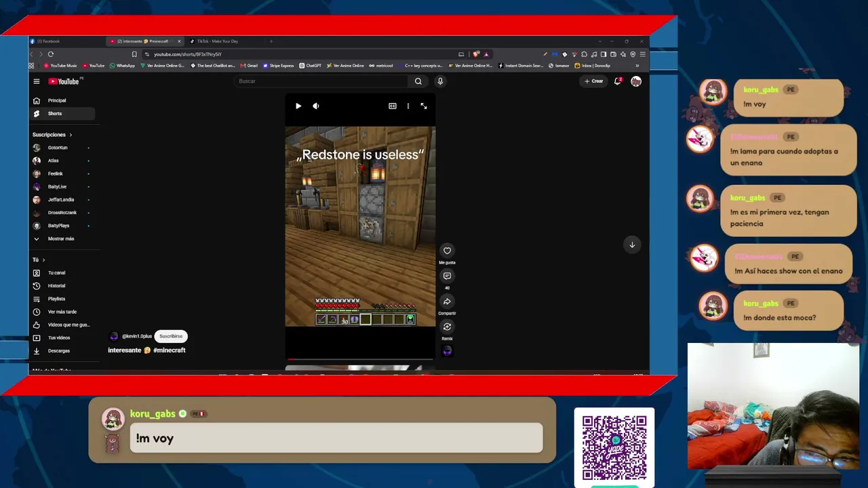
Task: Expand the short to fullscreen
Action: pyautogui.click(x=424, y=106)
